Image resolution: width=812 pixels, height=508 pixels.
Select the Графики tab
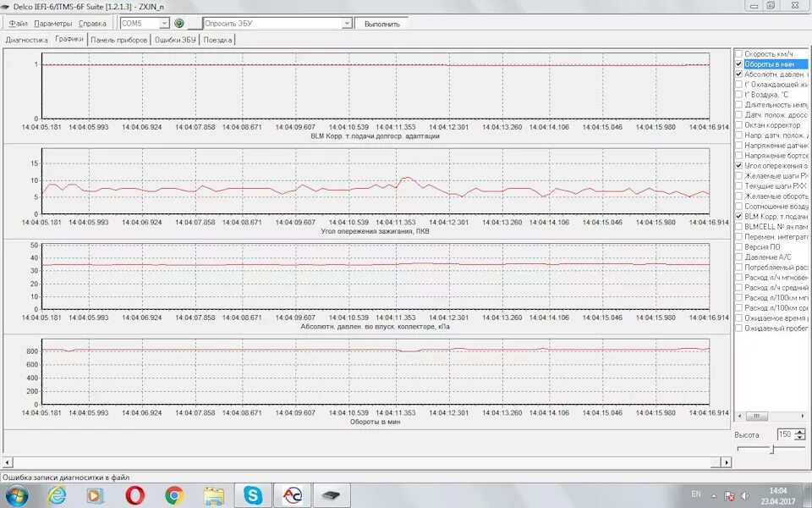pyautogui.click(x=69, y=40)
